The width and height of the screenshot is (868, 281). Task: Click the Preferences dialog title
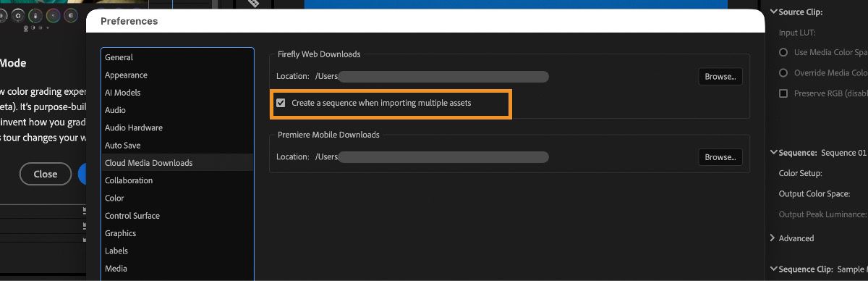129,21
